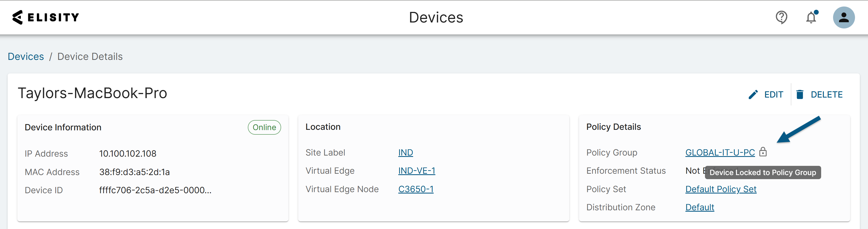Open the help question mark icon
The height and width of the screenshot is (229, 868).
pyautogui.click(x=781, y=17)
